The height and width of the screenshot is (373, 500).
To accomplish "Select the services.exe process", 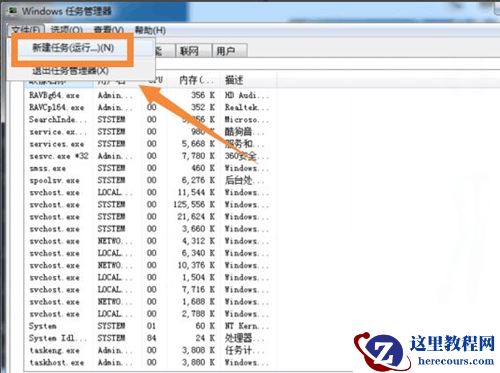I will click(57, 144).
